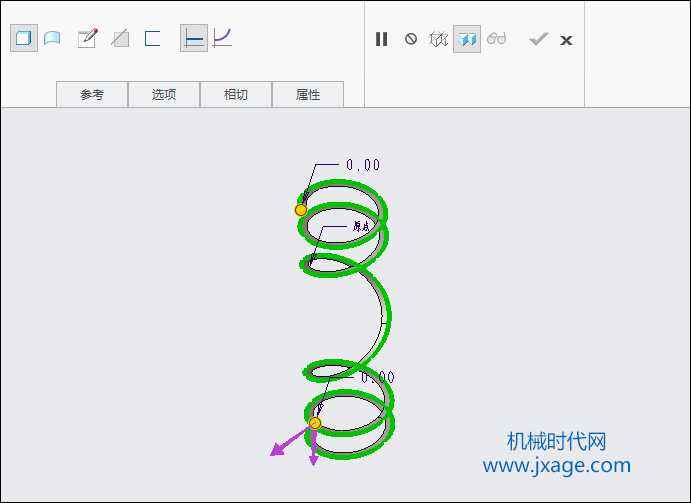
Task: Select the variable section sweep icon
Action: point(222,38)
